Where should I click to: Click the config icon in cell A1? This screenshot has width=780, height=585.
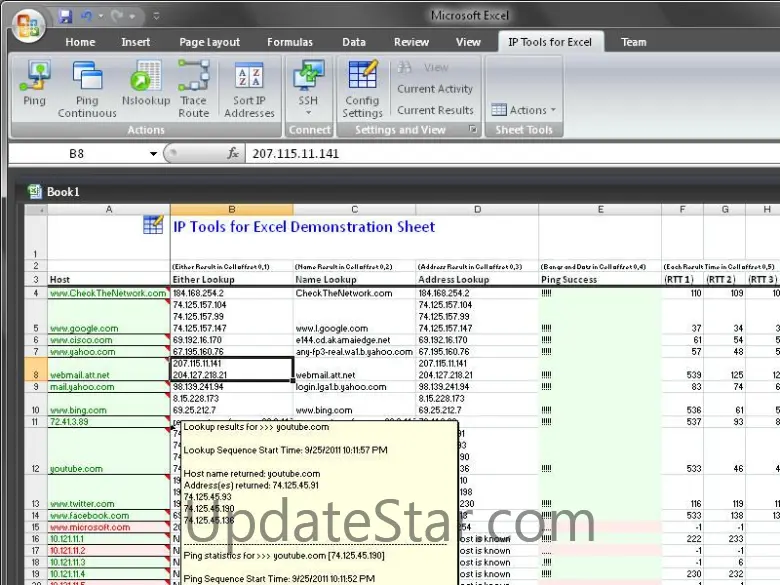pyautogui.click(x=153, y=225)
